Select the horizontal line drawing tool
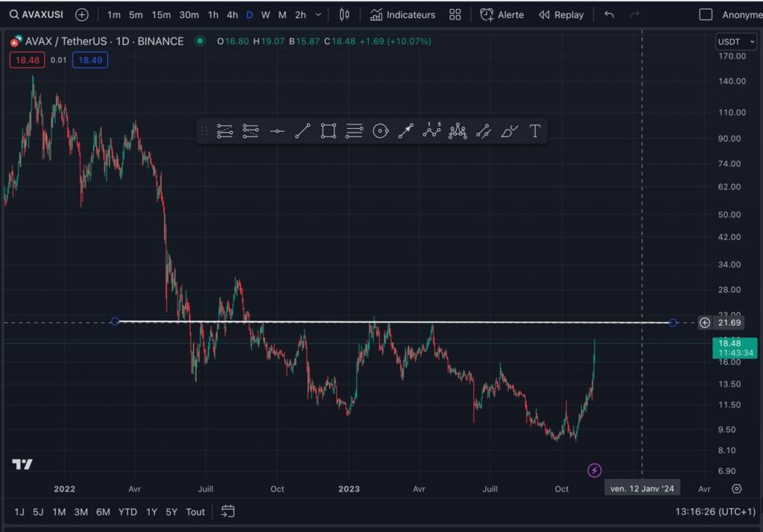Screen dimensions: 763x532 point(277,131)
